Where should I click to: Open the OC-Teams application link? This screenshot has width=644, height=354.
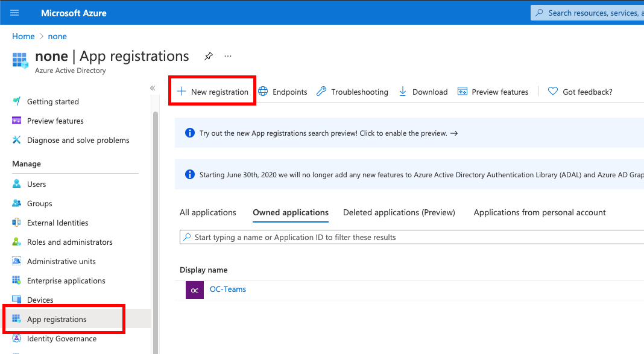click(x=227, y=289)
